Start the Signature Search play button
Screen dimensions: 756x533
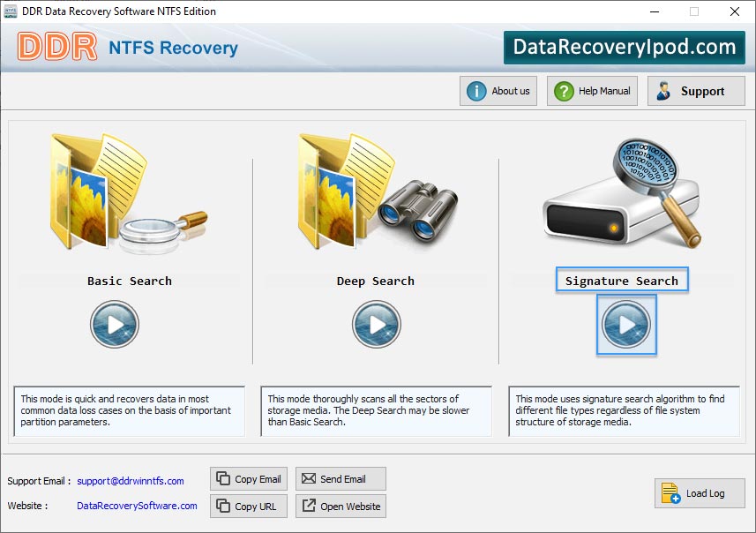[x=626, y=325]
